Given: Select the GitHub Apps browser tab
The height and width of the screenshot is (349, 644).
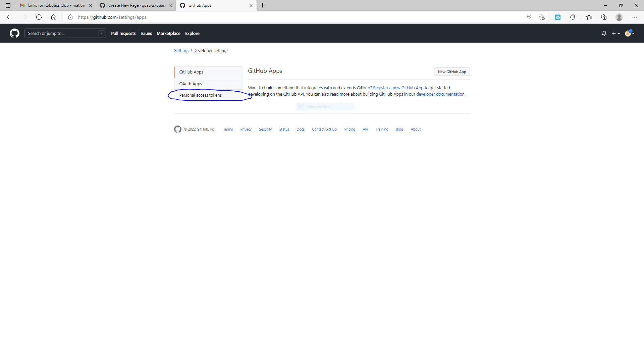Looking at the screenshot, I should coord(216,5).
